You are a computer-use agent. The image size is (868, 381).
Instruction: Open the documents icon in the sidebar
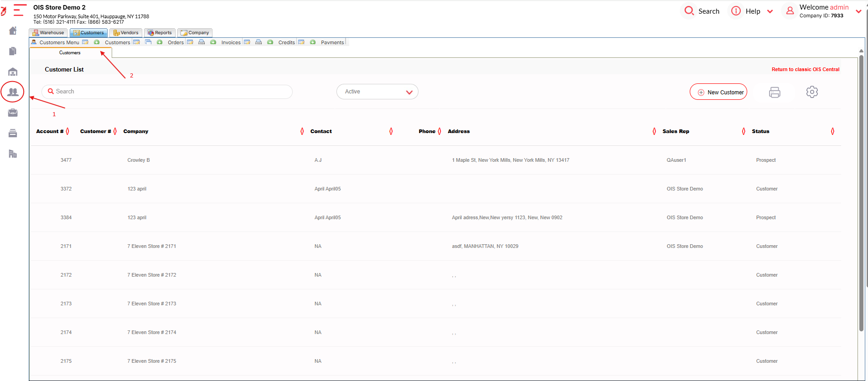[x=13, y=51]
